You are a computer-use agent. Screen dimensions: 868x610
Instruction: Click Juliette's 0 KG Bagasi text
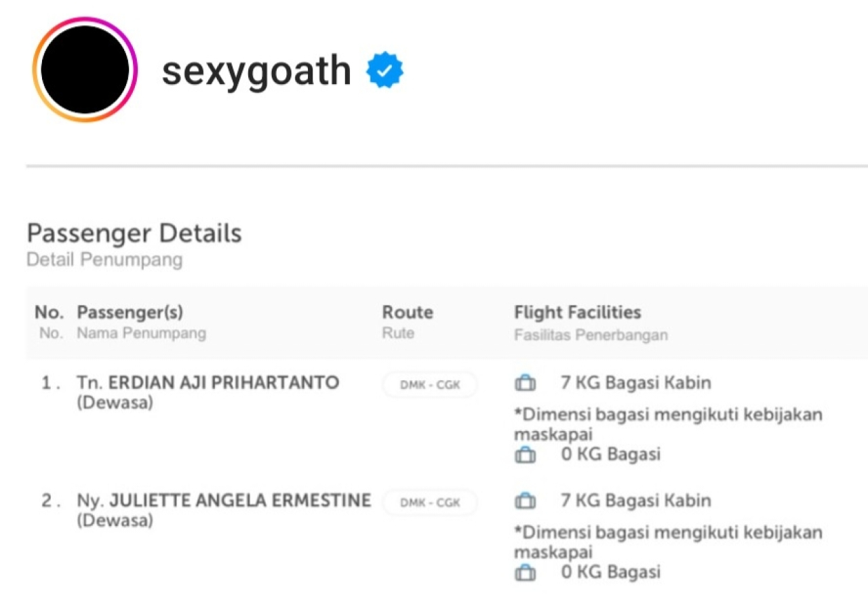[x=610, y=572]
